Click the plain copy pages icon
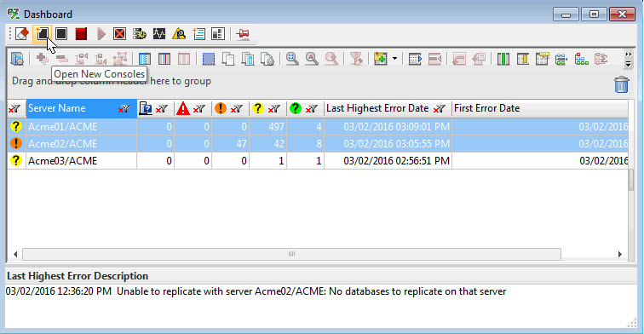This screenshot has width=644, height=334. click(x=228, y=59)
